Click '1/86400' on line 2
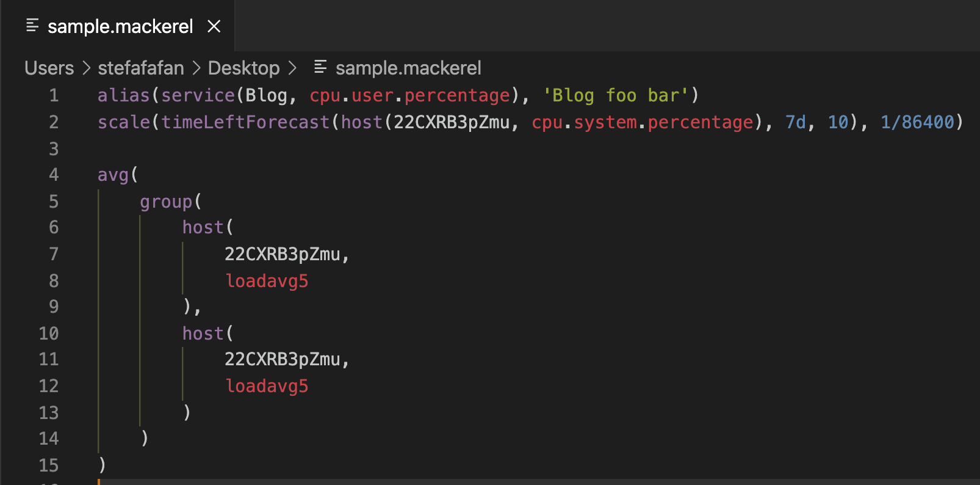 pos(917,122)
